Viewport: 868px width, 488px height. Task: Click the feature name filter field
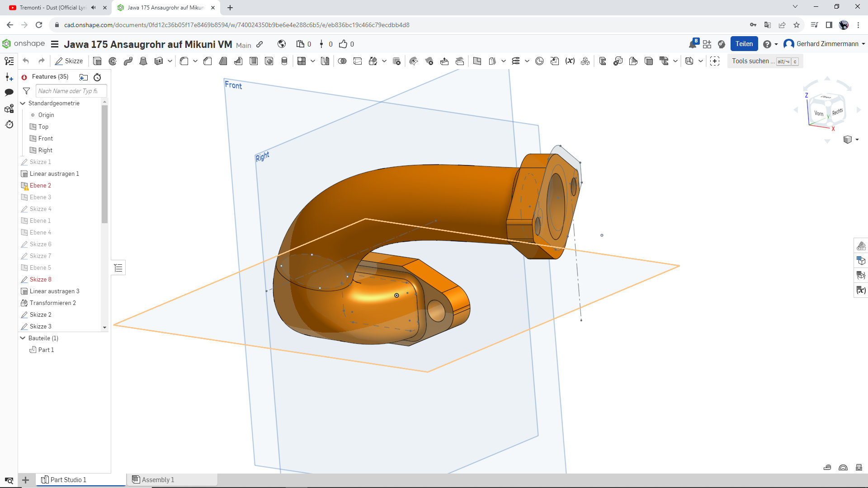pos(71,91)
